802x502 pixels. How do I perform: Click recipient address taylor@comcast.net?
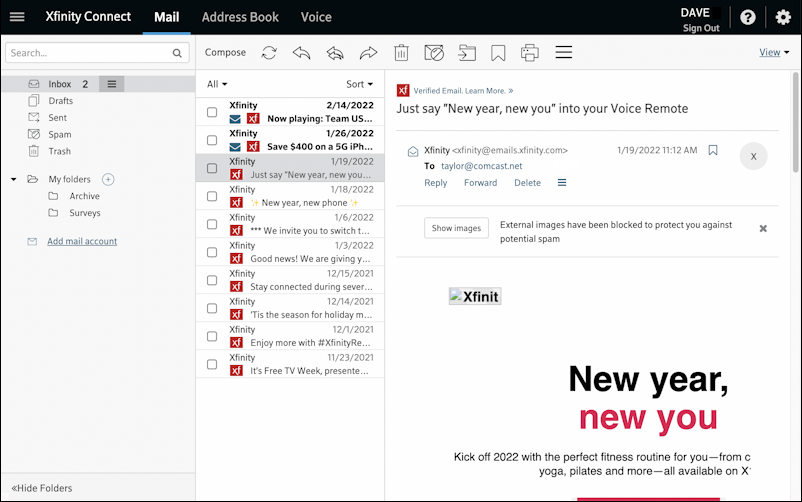pos(482,166)
